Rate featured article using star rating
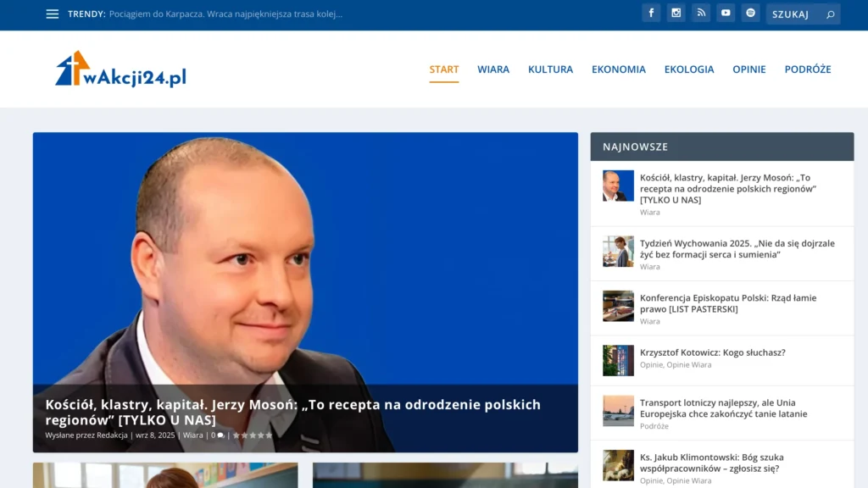This screenshot has height=488, width=868. point(253,435)
